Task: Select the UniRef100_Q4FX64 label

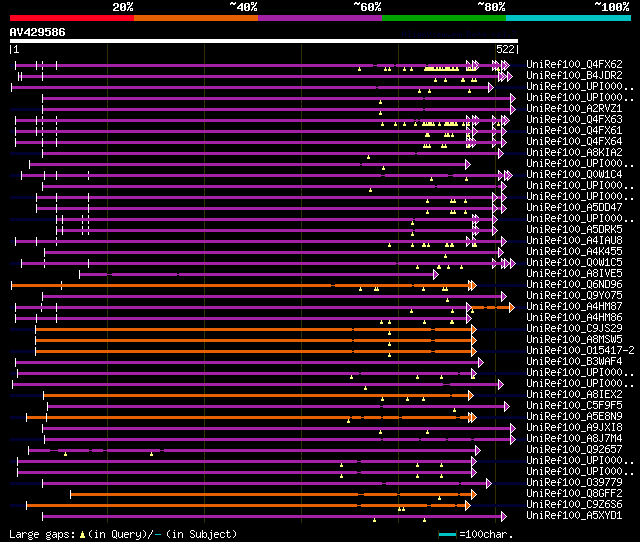Action: click(574, 142)
